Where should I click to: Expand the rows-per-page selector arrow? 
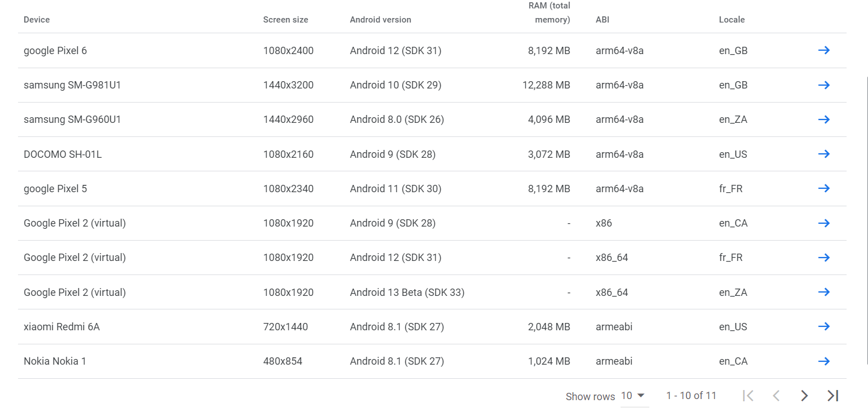(640, 396)
